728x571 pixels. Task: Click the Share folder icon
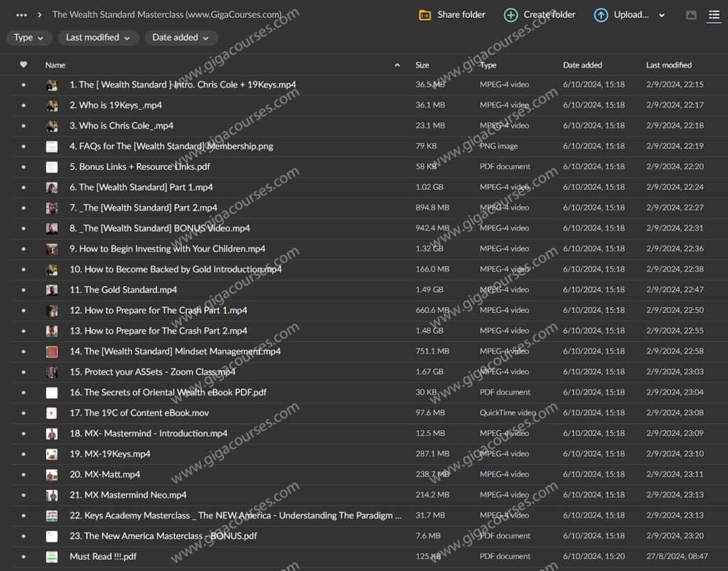425,15
